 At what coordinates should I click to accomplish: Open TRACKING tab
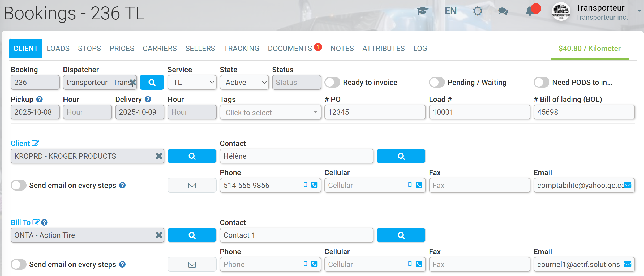(241, 48)
